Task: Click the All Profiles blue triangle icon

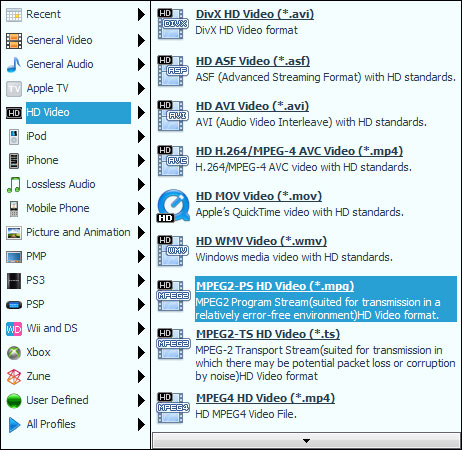Action: tap(14, 424)
